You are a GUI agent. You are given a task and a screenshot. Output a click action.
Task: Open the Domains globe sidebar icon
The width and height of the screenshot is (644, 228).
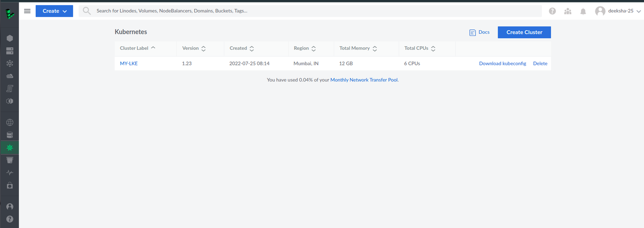[x=10, y=122]
